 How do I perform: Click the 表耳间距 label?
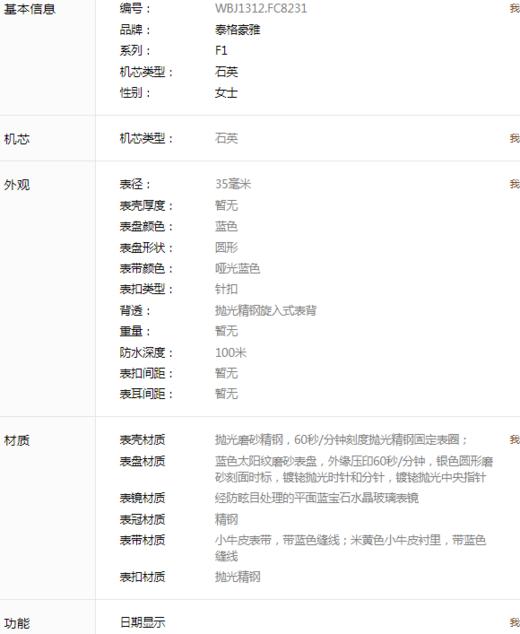click(x=146, y=394)
